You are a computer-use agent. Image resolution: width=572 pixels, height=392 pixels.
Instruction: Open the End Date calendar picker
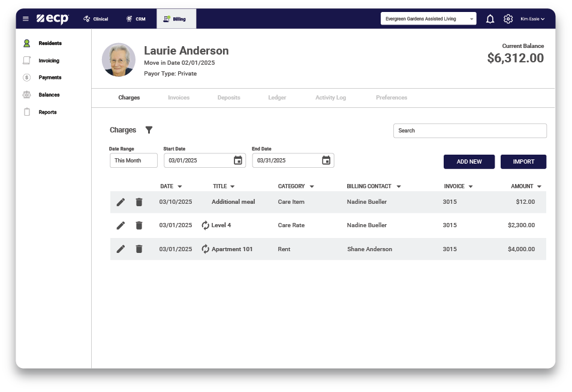pyautogui.click(x=326, y=161)
